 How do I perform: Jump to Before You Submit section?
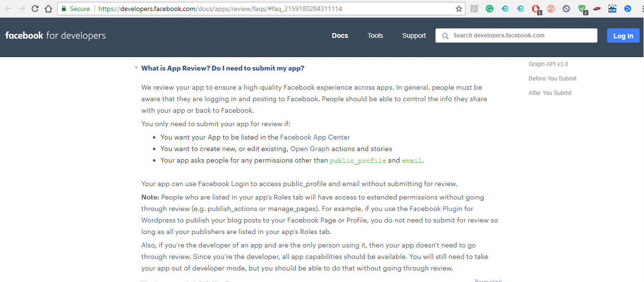552,79
